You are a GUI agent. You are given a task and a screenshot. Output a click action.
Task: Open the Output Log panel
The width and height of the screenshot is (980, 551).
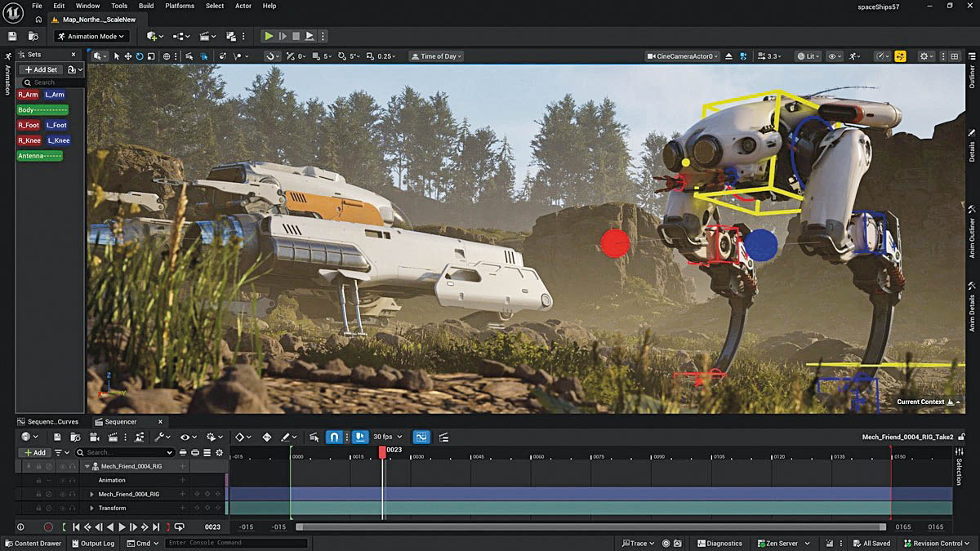click(92, 543)
